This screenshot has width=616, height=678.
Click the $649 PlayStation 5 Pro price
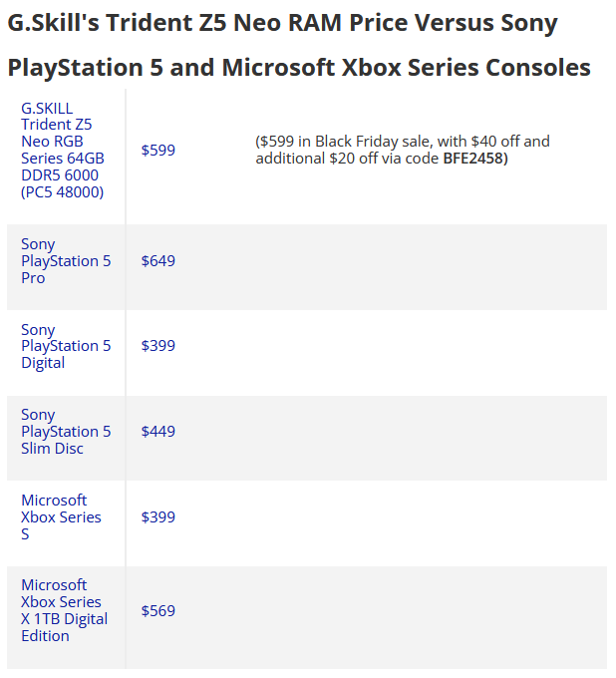click(157, 261)
